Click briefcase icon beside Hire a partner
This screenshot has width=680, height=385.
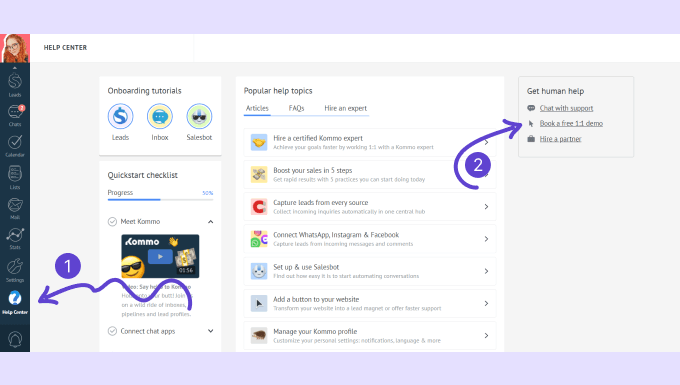(531, 139)
